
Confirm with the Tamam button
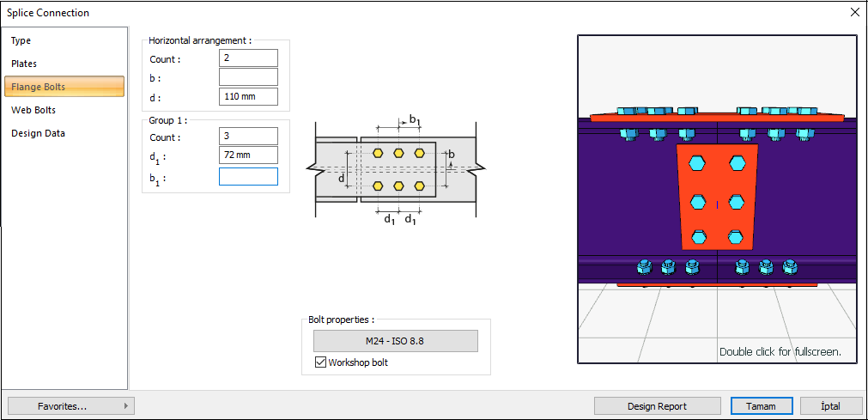pyautogui.click(x=761, y=406)
